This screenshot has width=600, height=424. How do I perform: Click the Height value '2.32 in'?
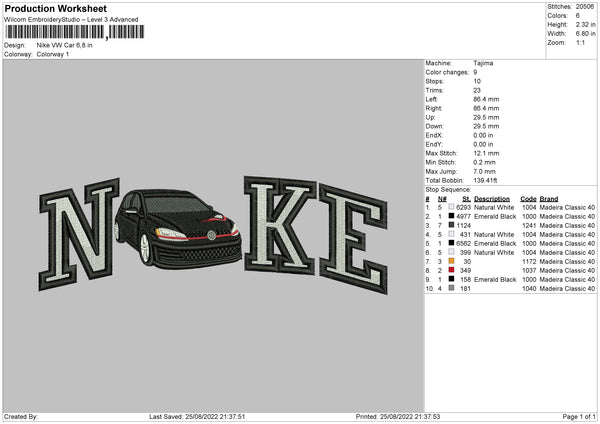(x=585, y=24)
